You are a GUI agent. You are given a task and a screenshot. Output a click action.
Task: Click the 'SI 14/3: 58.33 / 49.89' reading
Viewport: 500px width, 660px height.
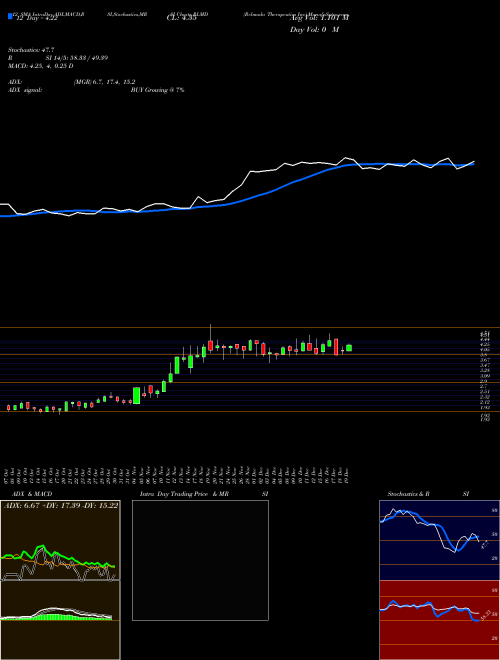77,58
